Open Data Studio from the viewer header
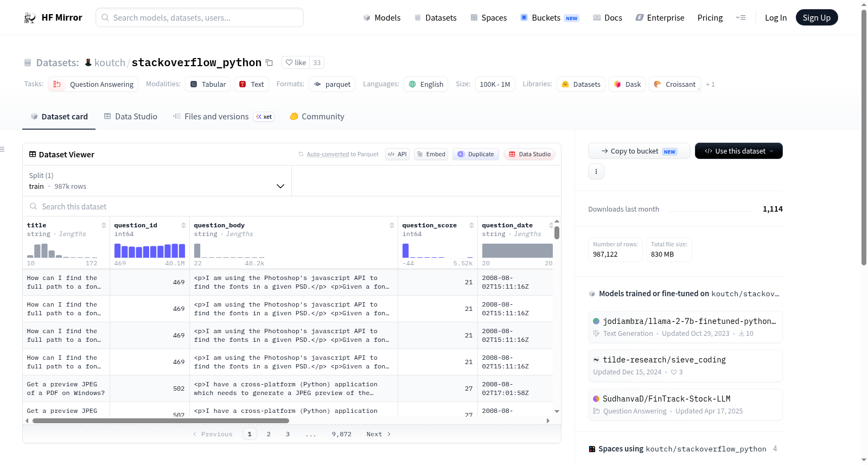The image size is (868, 465). click(x=529, y=154)
